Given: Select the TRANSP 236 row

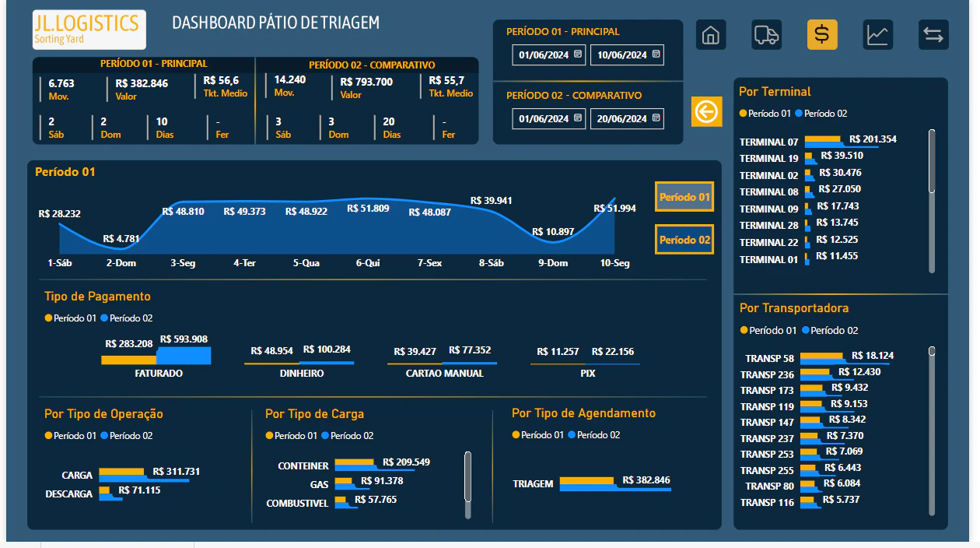Looking at the screenshot, I should click(x=810, y=374).
